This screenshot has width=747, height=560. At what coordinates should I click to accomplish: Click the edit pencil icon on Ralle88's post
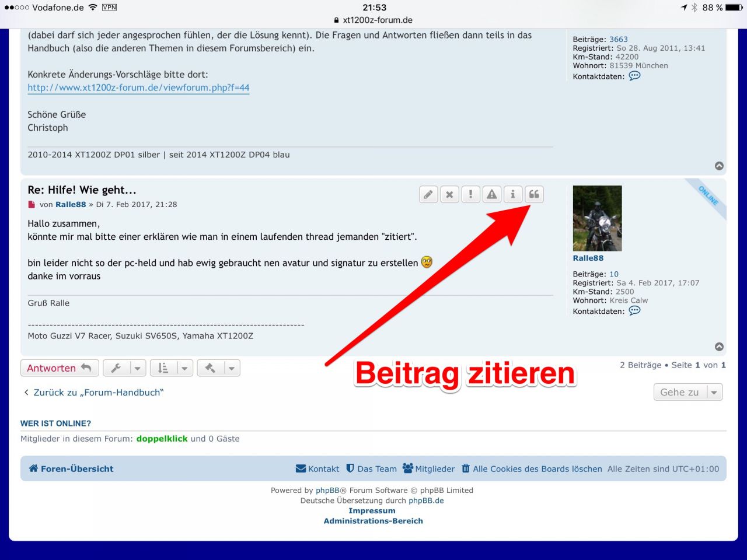click(428, 194)
